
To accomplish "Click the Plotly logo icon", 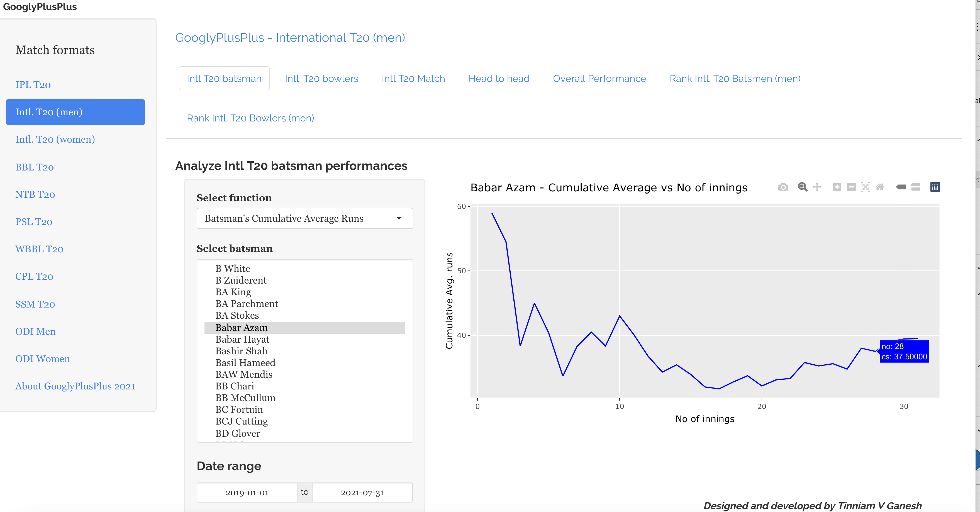I will [x=935, y=187].
